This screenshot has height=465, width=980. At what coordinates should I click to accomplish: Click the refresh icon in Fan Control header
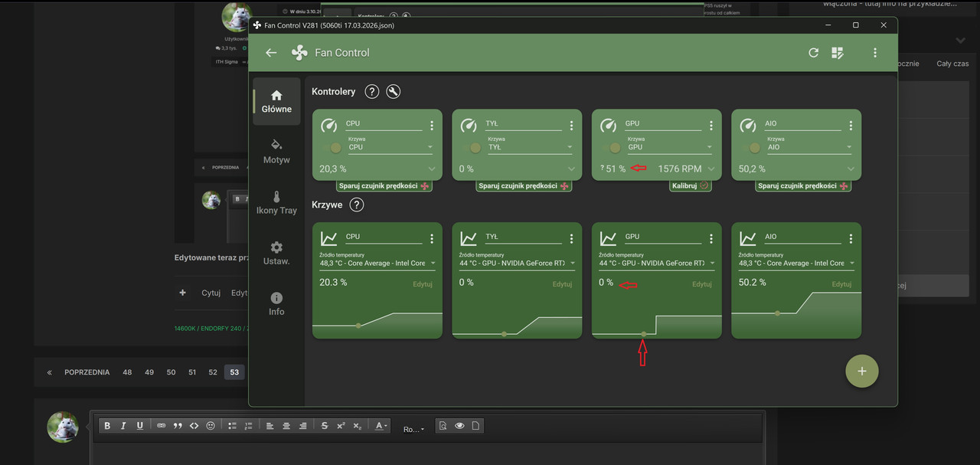[x=814, y=53]
